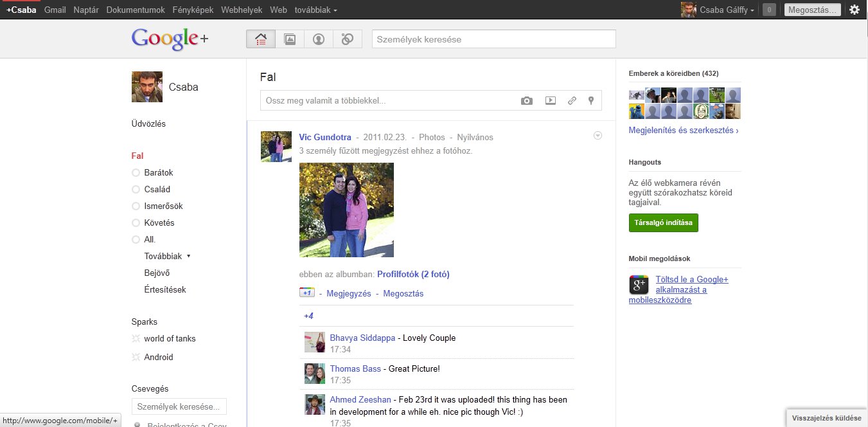The image size is (868, 427).
Task: Open Vic Gundotra's profile name link
Action: [x=325, y=137]
